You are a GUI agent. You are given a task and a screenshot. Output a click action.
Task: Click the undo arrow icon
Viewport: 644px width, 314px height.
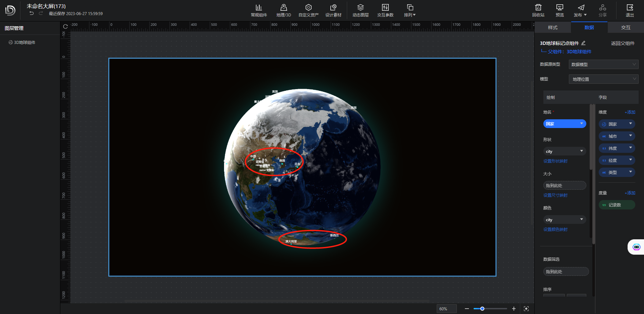coord(32,13)
